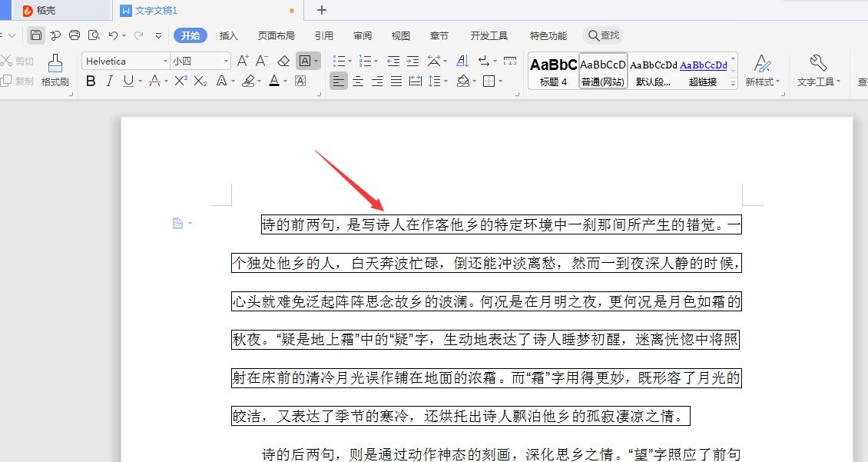Toggle bold formatting
This screenshot has width=868, height=462.
[x=91, y=80]
